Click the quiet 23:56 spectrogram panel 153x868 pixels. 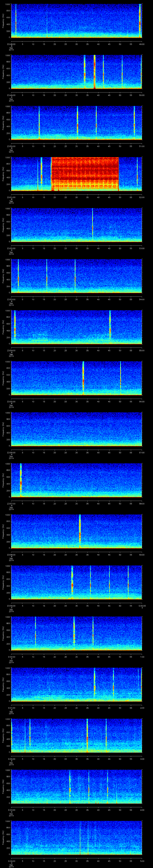76,429
